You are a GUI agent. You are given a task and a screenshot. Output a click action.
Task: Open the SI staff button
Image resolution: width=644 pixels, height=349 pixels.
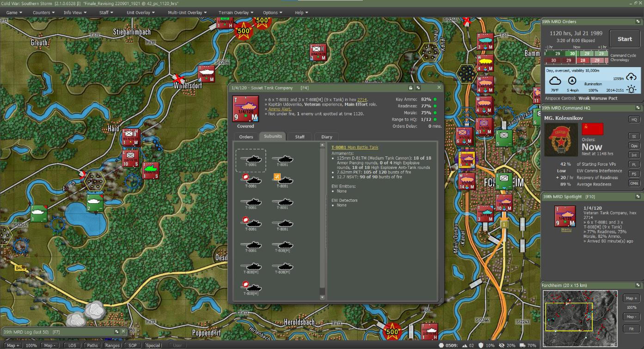634,137
